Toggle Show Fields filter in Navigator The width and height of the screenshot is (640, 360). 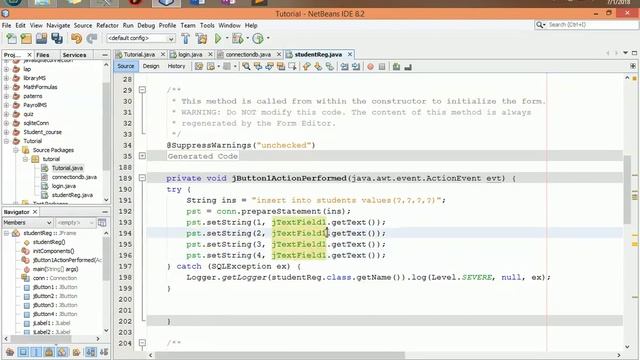23,351
